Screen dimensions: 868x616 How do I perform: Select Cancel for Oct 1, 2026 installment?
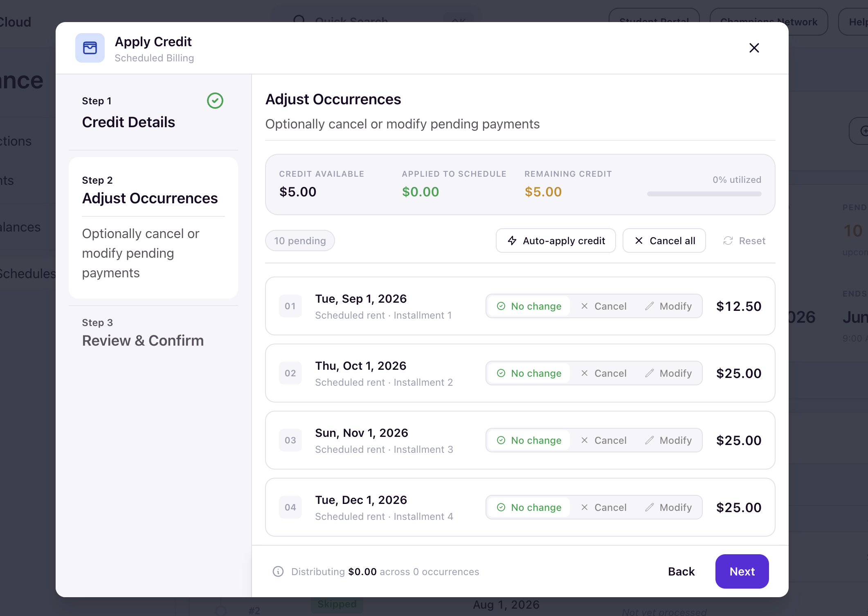click(603, 373)
